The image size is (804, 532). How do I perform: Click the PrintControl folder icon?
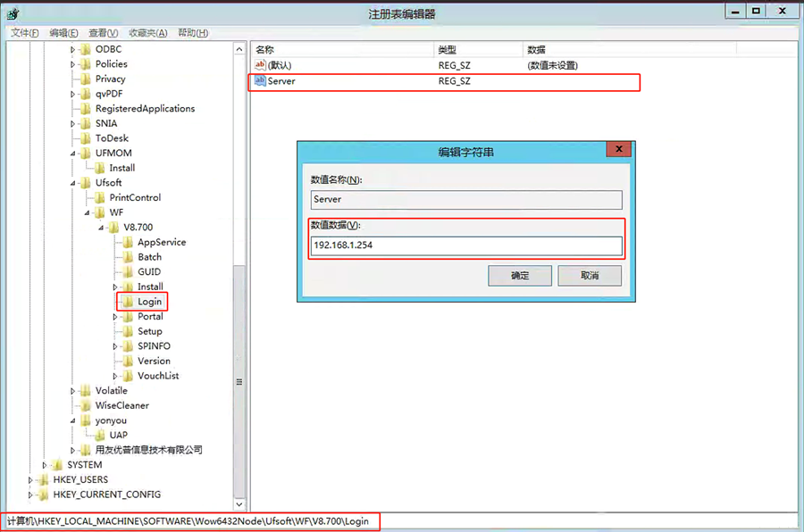pyautogui.click(x=100, y=198)
